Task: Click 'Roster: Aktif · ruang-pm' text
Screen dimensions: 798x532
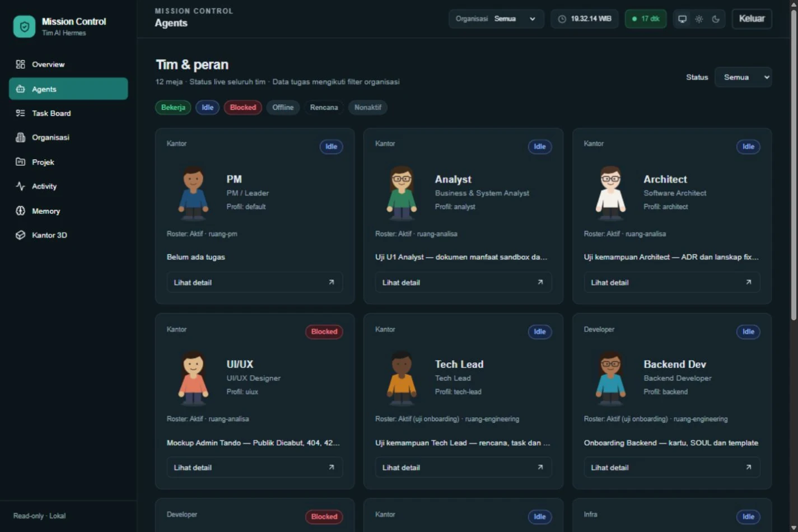Action: coord(202,234)
